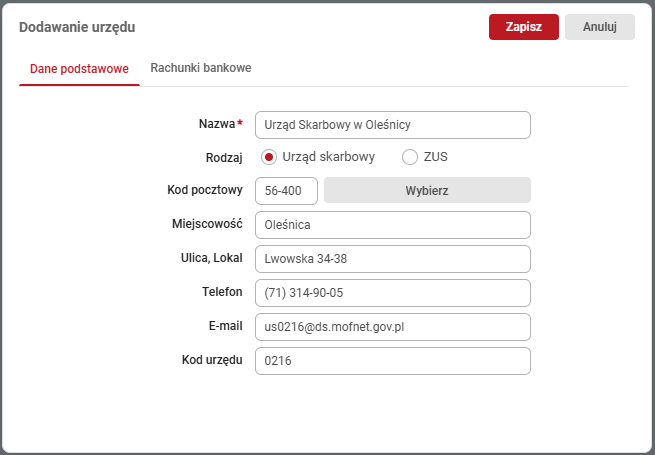Click into the Telefon number field
This screenshot has height=455, width=655.
392,293
